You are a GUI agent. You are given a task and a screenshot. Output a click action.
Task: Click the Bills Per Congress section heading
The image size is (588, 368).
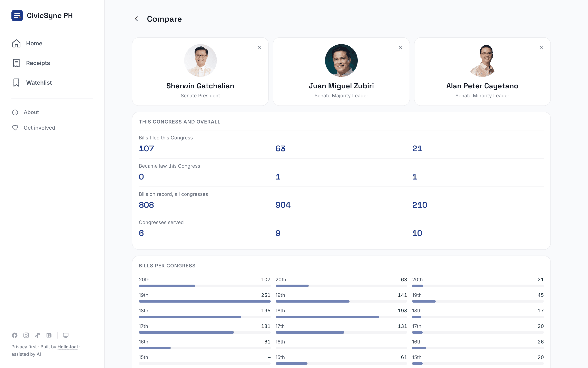click(x=167, y=266)
